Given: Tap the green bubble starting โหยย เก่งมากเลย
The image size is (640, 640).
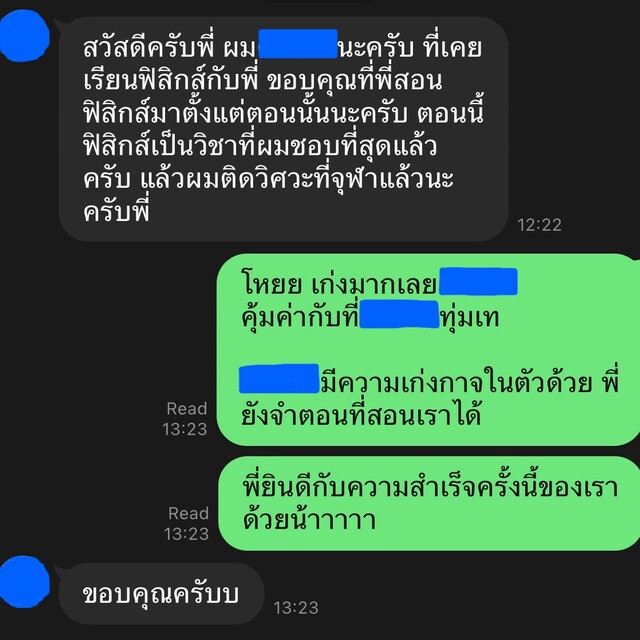Looking at the screenshot, I should 428,350.
